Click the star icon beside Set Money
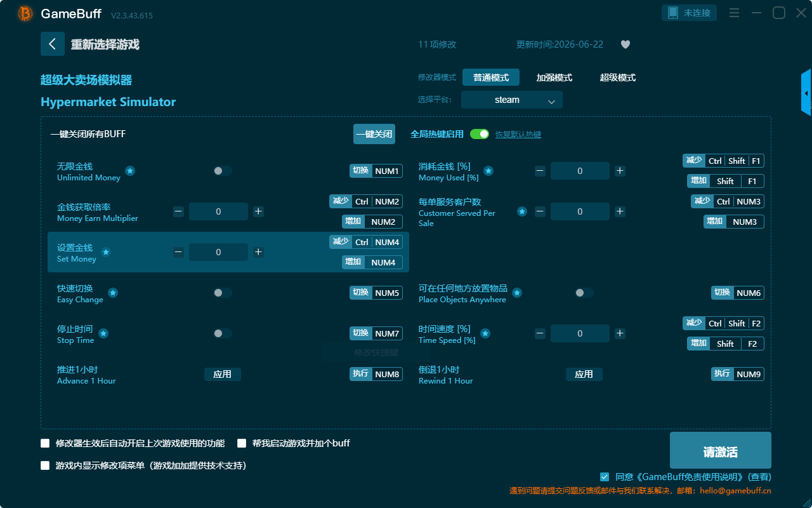 [x=106, y=252]
